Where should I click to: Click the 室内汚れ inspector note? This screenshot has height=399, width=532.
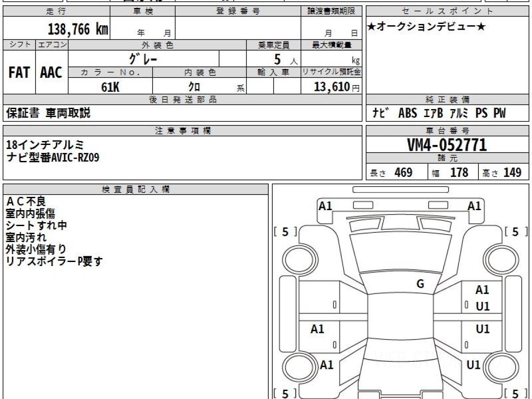coord(26,238)
